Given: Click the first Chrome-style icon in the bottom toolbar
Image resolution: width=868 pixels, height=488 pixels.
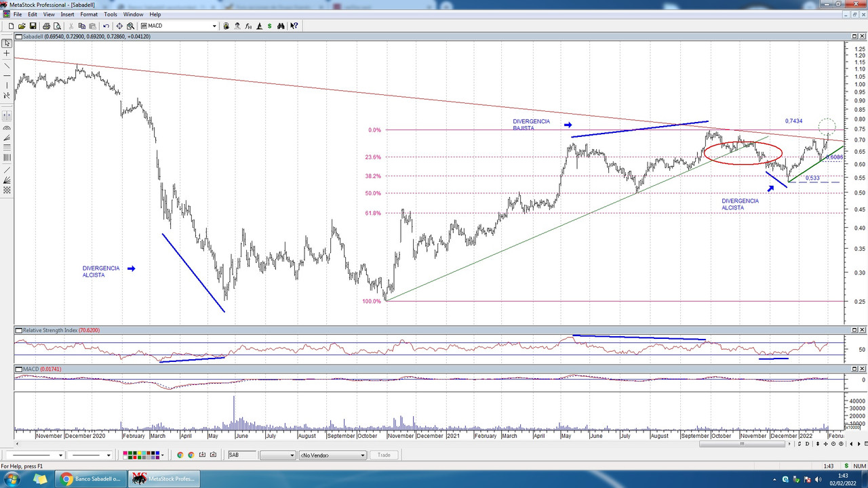Looking at the screenshot, I should click(x=180, y=455).
